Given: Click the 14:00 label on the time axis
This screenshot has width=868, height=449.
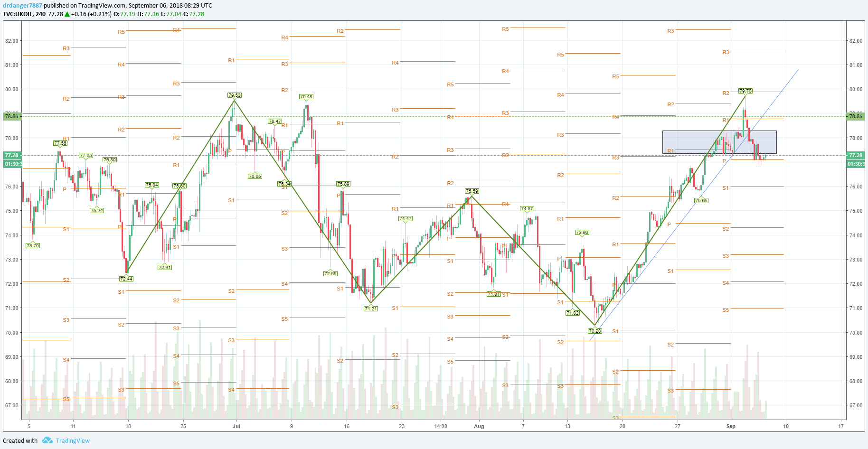Looking at the screenshot, I should 441,426.
